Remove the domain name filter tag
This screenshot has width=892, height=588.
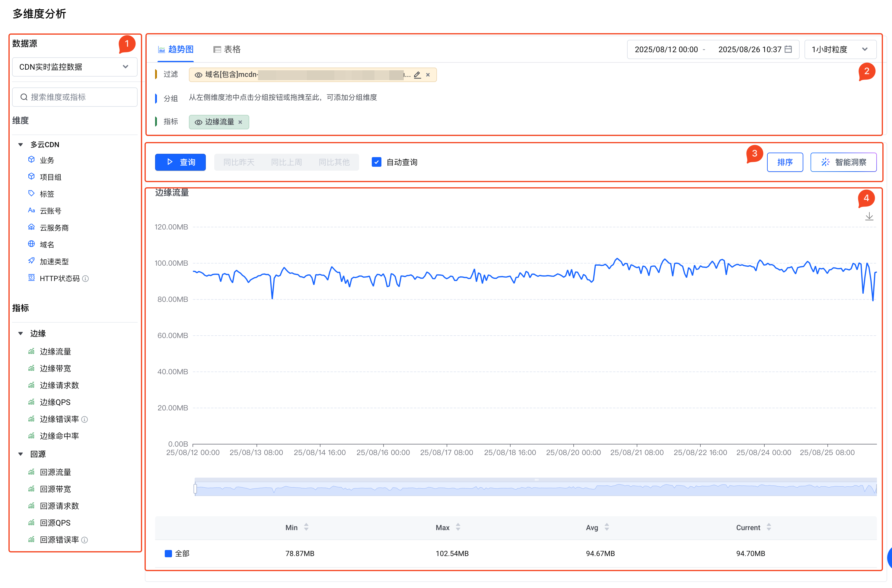428,75
